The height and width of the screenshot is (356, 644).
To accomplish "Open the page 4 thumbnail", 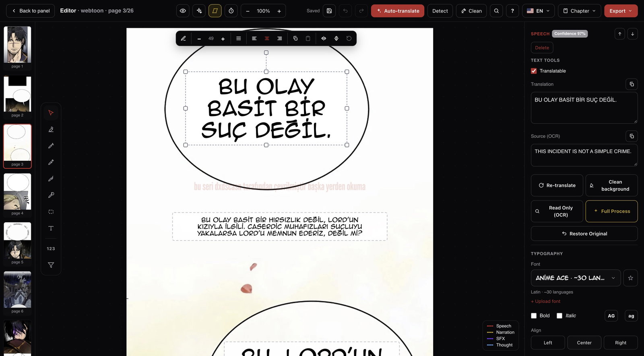I will pos(17,195).
